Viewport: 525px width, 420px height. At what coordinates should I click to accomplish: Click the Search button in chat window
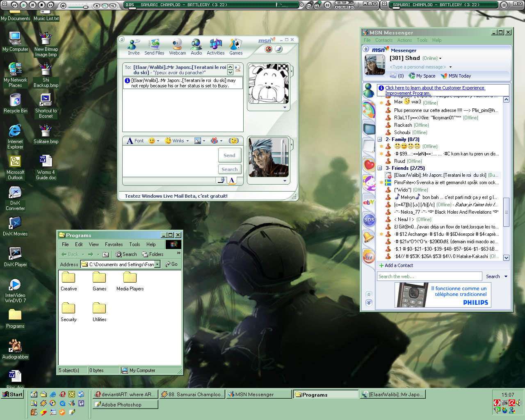coord(229,169)
